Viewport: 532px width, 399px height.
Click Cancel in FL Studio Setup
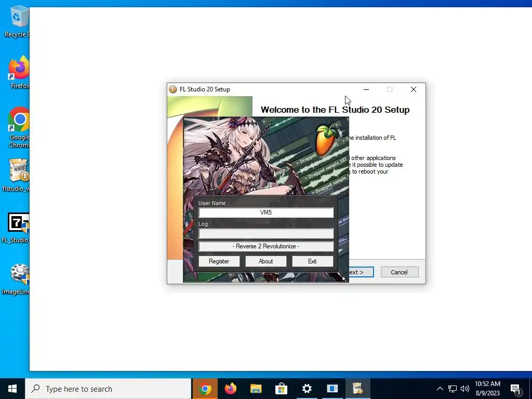tap(400, 272)
